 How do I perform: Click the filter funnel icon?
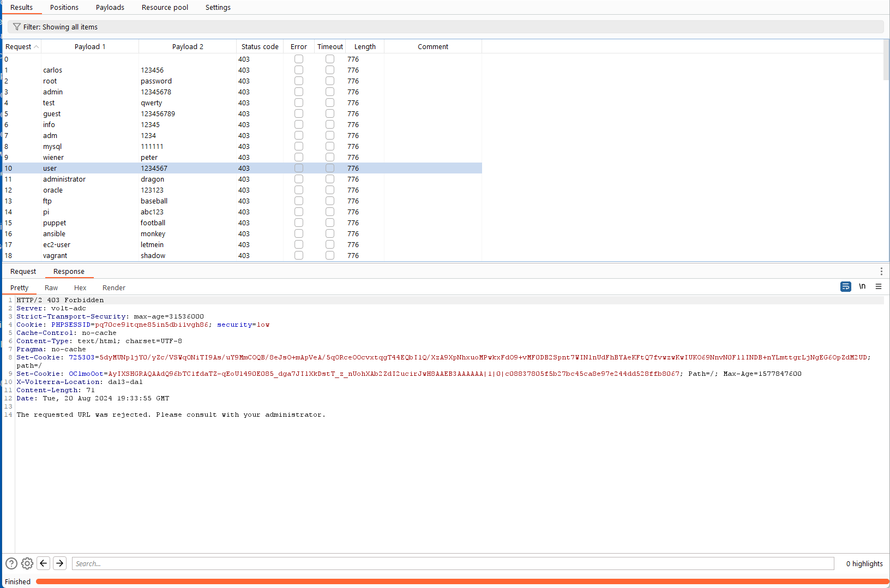(16, 26)
